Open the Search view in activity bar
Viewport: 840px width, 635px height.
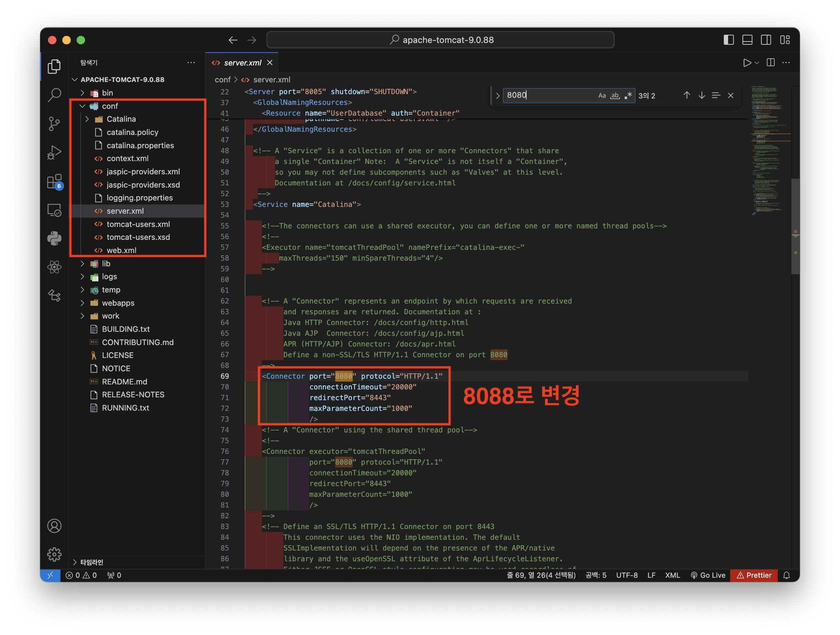pyautogui.click(x=54, y=94)
